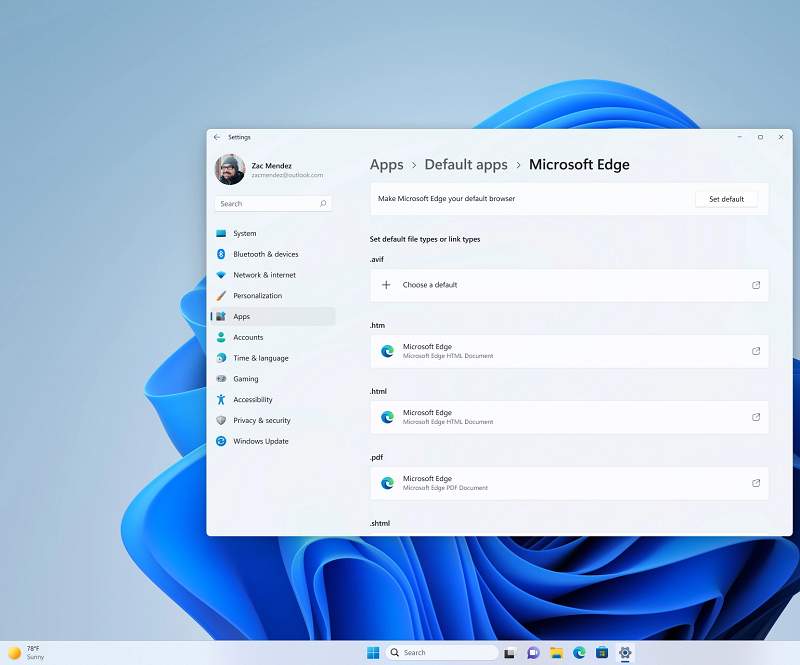This screenshot has width=800, height=665.
Task: Click the Time & language globe icon
Action: pos(221,358)
